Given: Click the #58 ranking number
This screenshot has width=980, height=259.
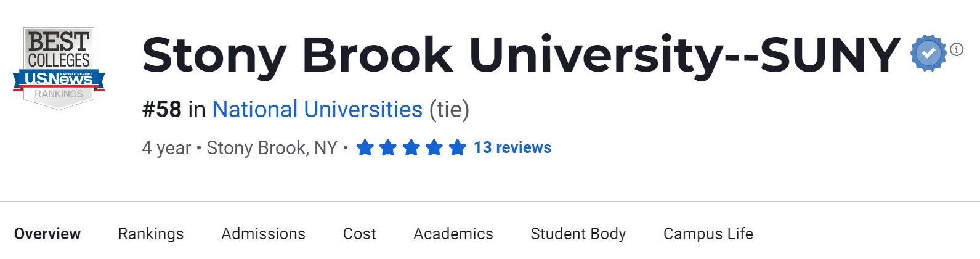Looking at the screenshot, I should pos(161,110).
